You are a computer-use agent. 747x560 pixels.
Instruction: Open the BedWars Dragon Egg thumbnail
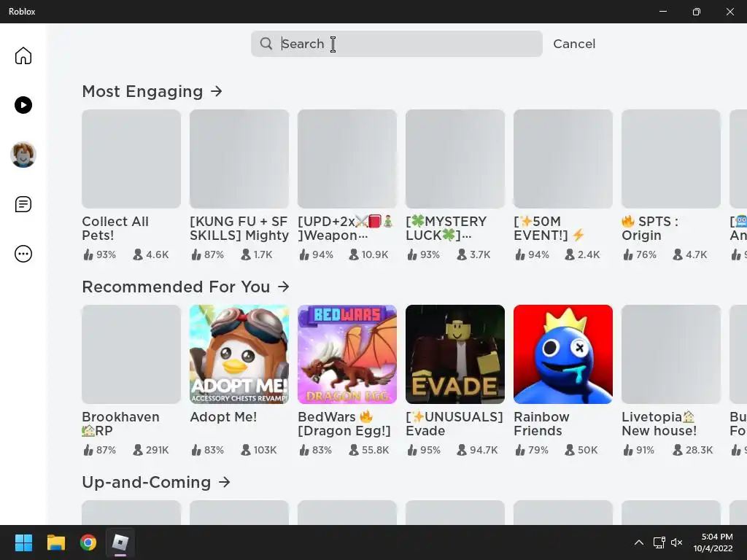(x=347, y=354)
